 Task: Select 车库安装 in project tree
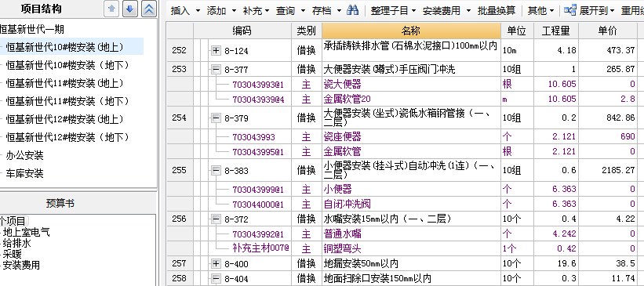click(24, 173)
